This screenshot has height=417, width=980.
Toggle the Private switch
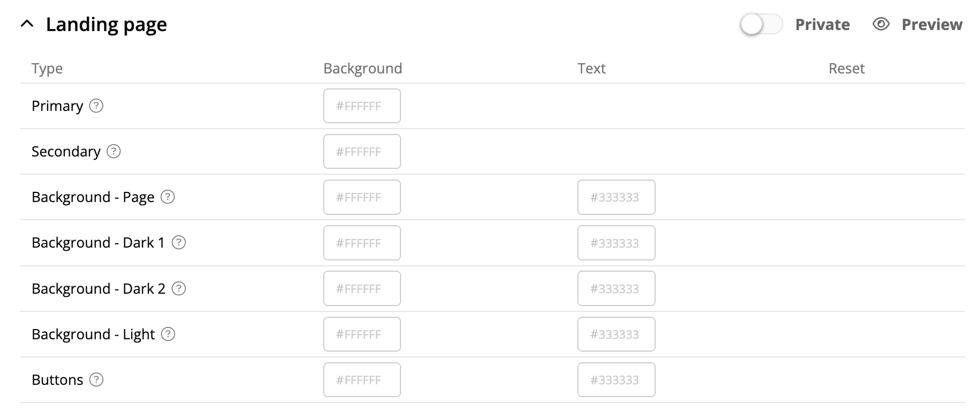tap(760, 24)
